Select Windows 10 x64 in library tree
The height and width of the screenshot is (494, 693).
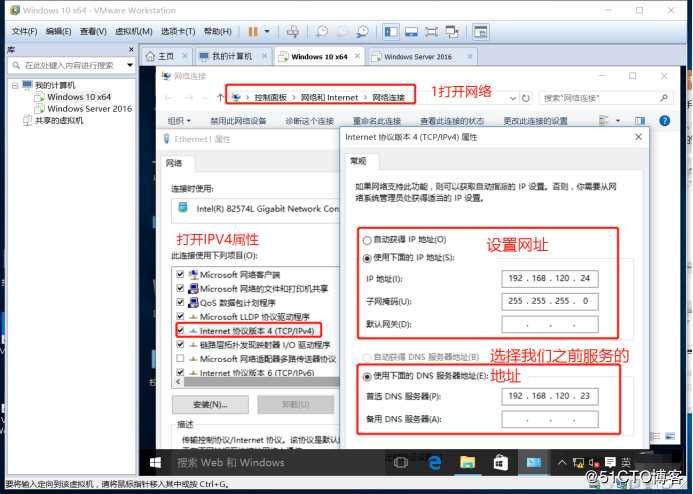click(x=79, y=97)
